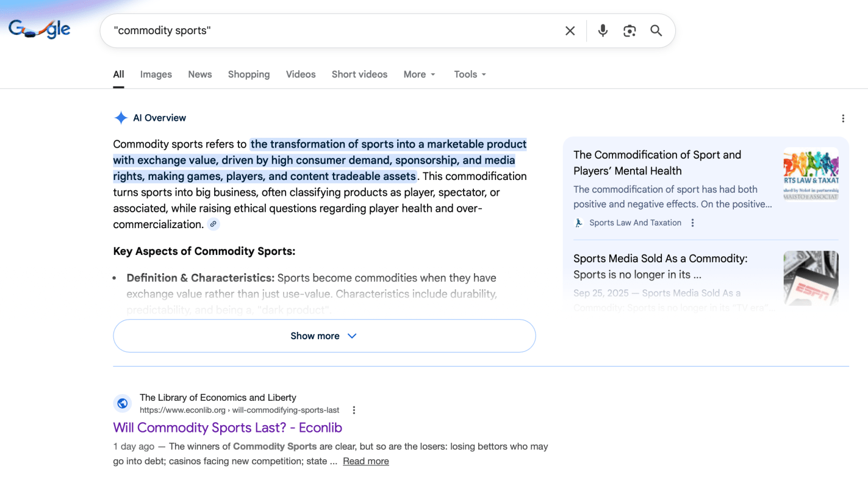
Task: Click inside the search input field
Action: [x=329, y=30]
